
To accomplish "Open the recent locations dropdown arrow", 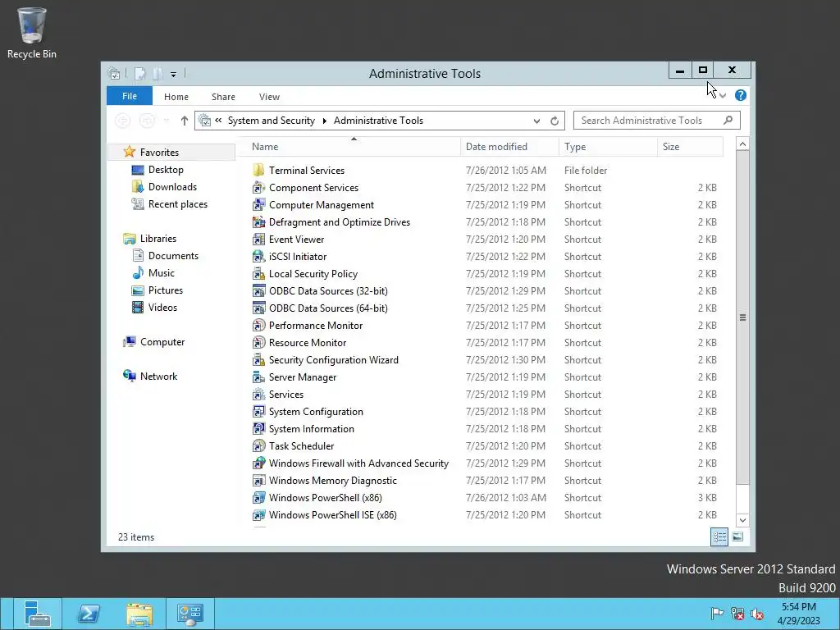I will tap(167, 121).
